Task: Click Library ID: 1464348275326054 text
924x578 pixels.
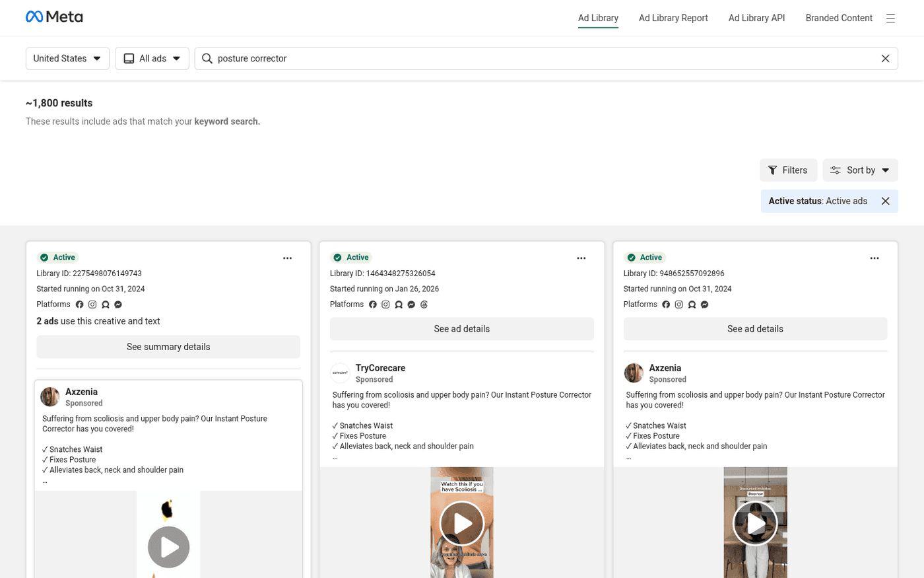Action: coord(383,273)
